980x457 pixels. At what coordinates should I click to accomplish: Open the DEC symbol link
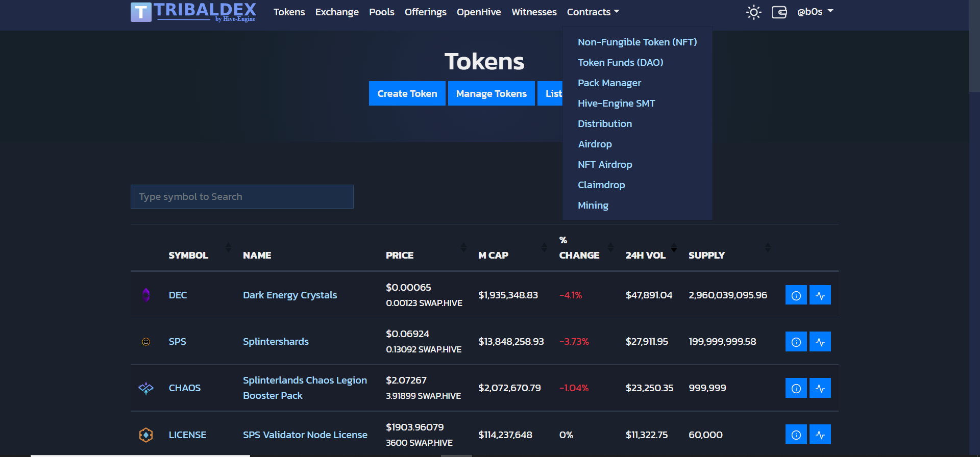(178, 295)
